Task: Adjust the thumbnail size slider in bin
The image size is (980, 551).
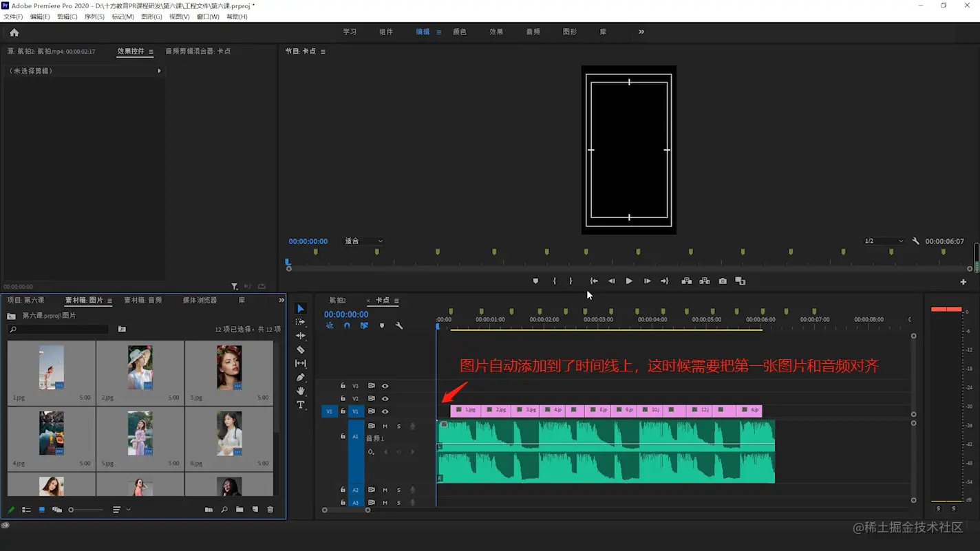Action: (x=72, y=510)
